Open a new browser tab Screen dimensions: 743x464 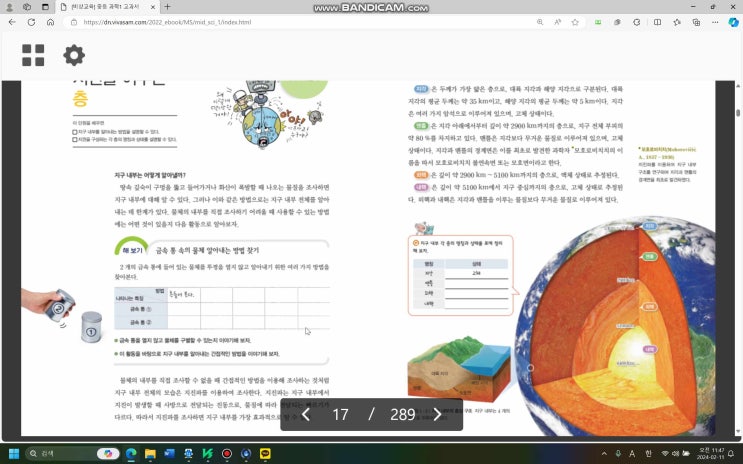(168, 6)
